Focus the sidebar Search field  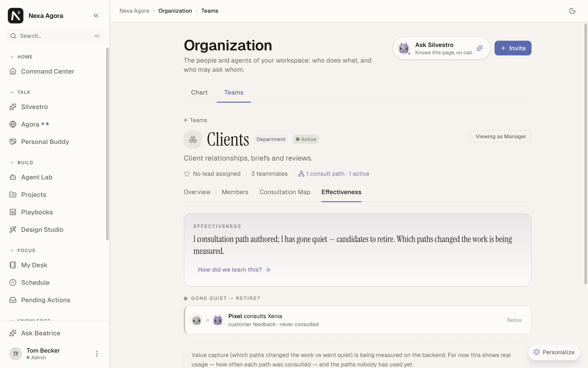(x=55, y=36)
